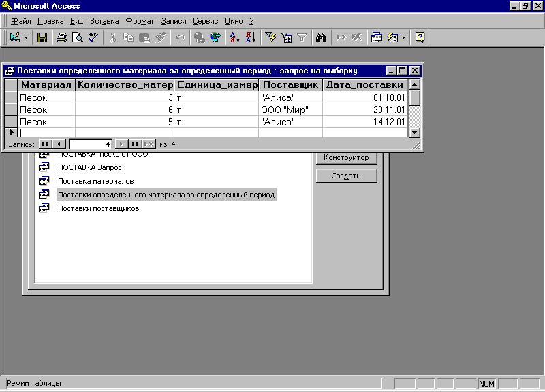545x392 pixels.
Task: Click the Help question mark icon
Action: pyautogui.click(x=420, y=37)
